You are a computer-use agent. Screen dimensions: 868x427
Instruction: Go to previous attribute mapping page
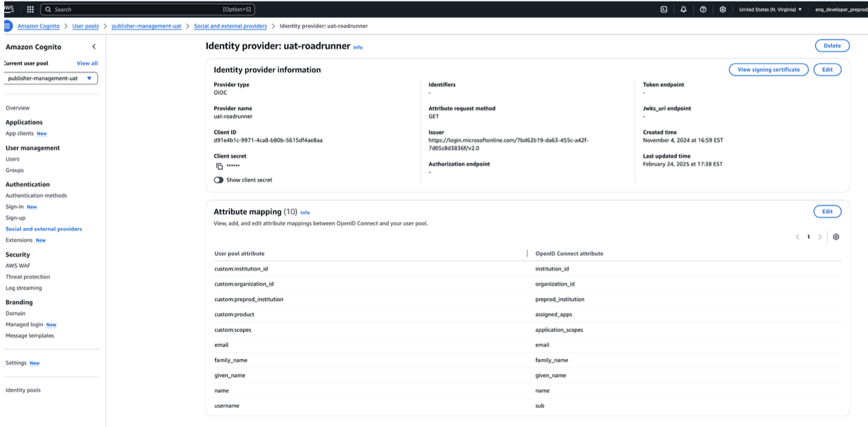click(797, 237)
